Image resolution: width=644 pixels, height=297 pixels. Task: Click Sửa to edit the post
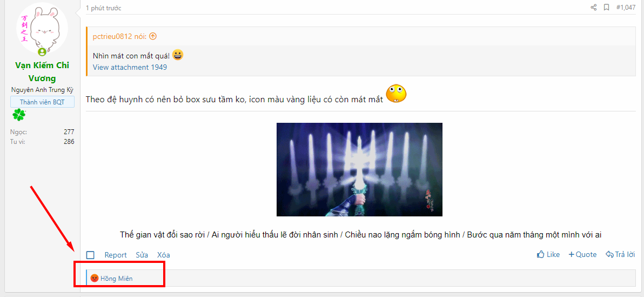click(x=142, y=255)
